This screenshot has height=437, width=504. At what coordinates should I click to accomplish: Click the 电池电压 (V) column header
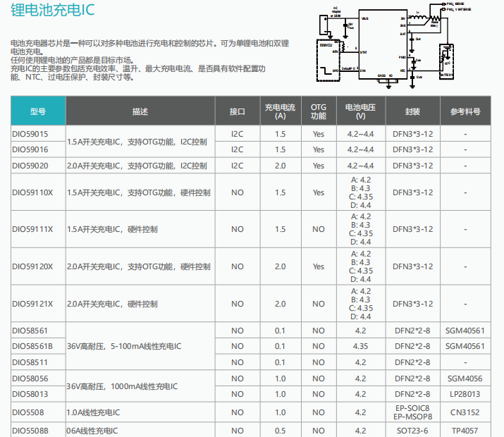pyautogui.click(x=360, y=111)
